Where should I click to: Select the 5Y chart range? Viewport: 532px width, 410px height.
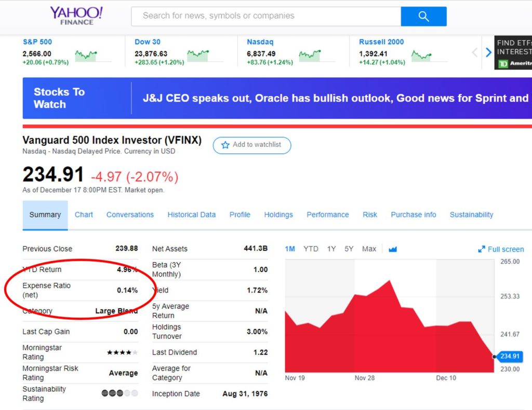(x=349, y=249)
